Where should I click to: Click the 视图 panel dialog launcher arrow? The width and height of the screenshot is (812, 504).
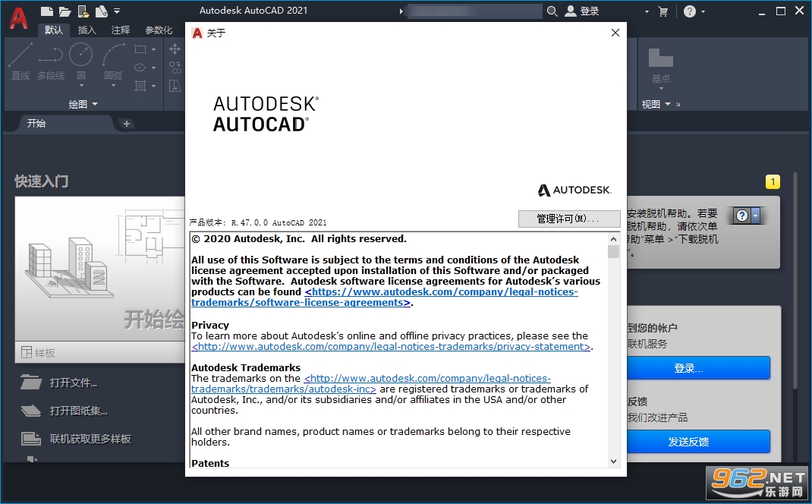[x=678, y=105]
